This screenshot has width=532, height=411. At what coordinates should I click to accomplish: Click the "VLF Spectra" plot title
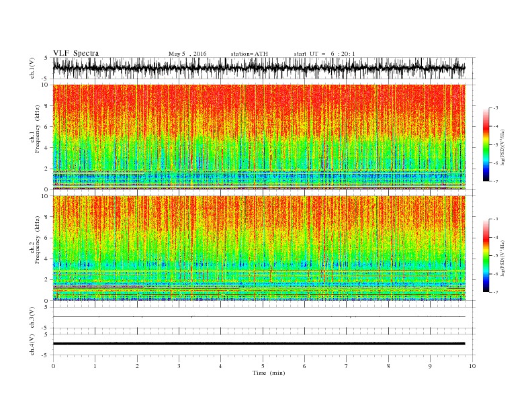coord(76,53)
